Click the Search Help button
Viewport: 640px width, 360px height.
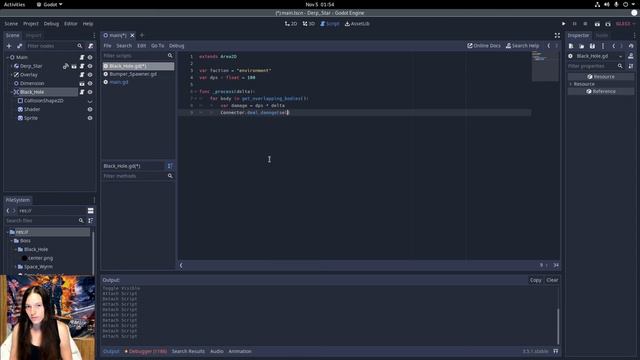point(522,46)
